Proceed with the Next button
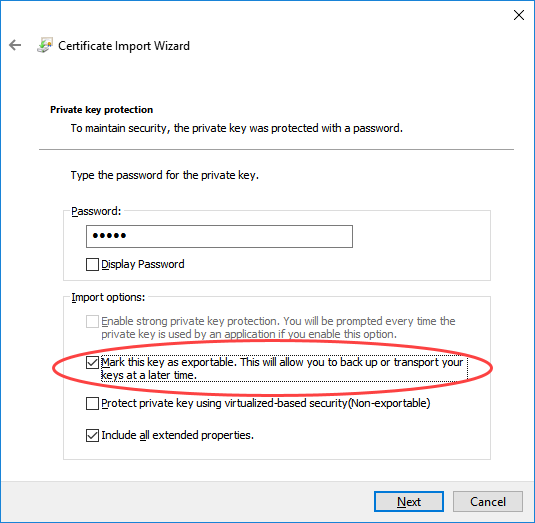 [x=409, y=502]
